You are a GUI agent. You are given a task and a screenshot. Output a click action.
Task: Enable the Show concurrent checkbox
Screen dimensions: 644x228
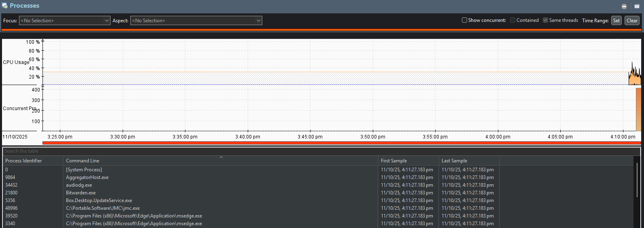[465, 20]
